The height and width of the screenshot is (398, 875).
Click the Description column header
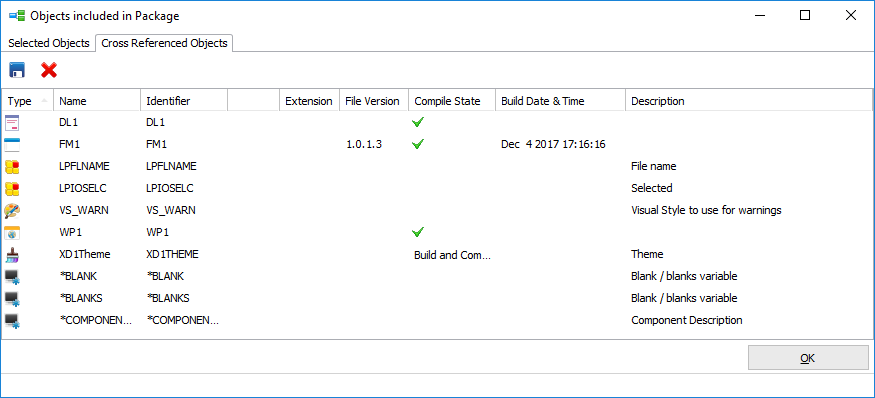point(749,101)
